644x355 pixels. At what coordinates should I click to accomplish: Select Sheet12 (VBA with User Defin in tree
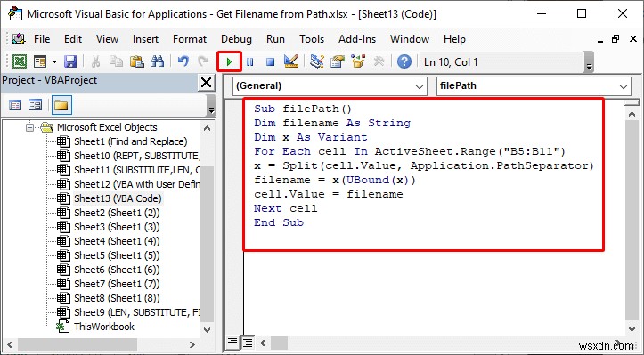136,184
